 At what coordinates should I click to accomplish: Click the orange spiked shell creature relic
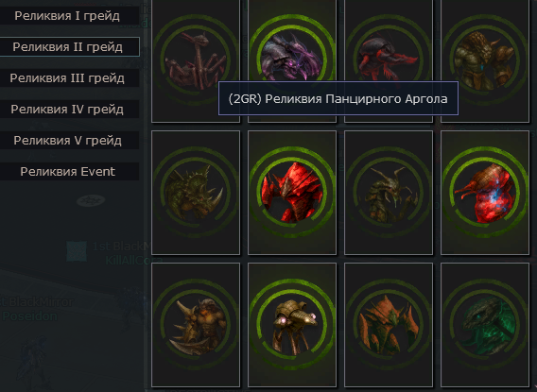pyautogui.click(x=389, y=325)
